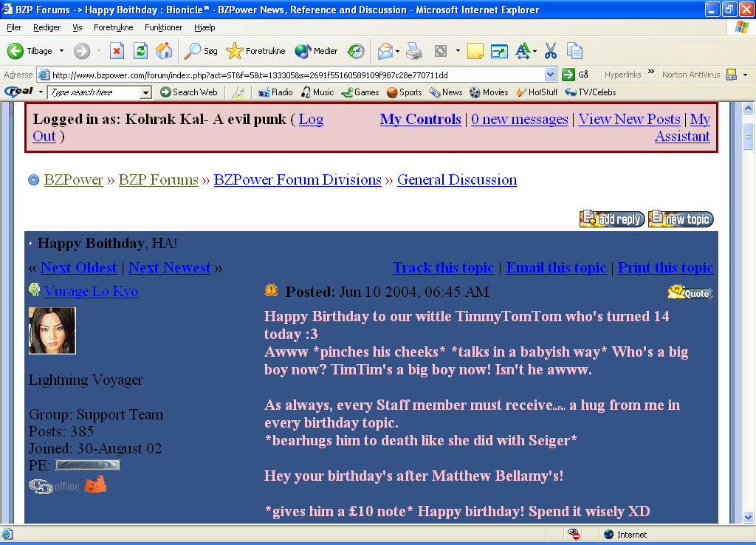Open the News toolbar link
756x545 pixels.
tap(446, 92)
